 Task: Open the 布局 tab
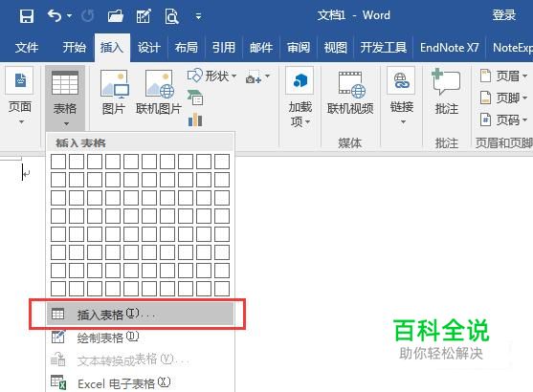[x=187, y=47]
